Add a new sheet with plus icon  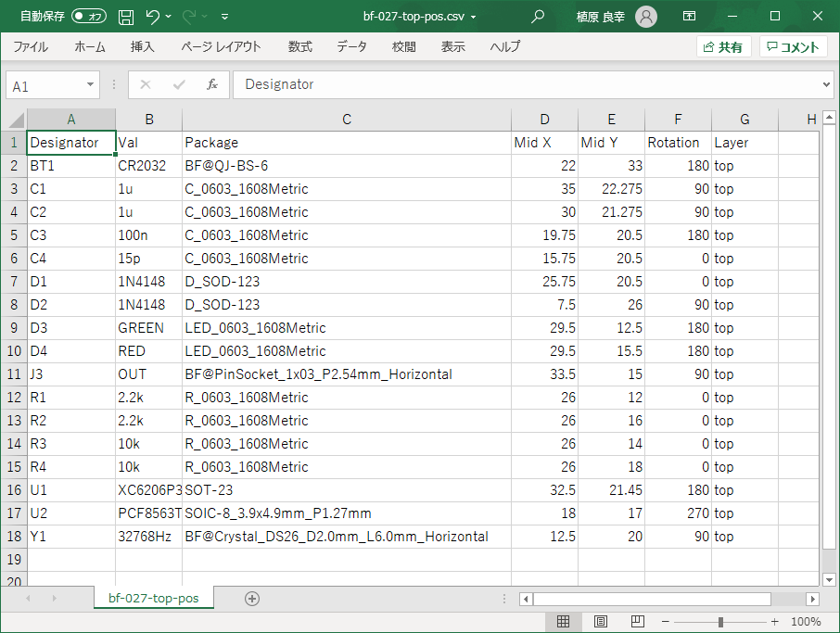[x=252, y=599]
